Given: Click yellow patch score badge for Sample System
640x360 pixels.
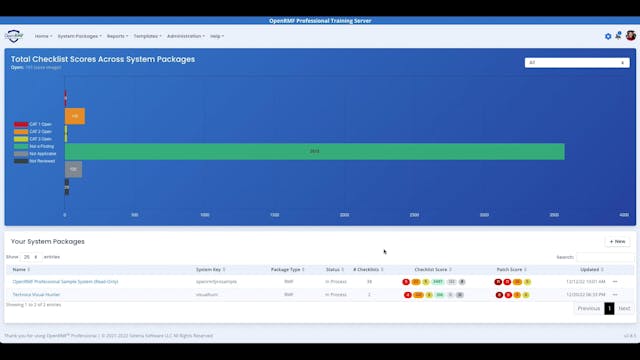Looking at the screenshot, I should coord(527,282).
